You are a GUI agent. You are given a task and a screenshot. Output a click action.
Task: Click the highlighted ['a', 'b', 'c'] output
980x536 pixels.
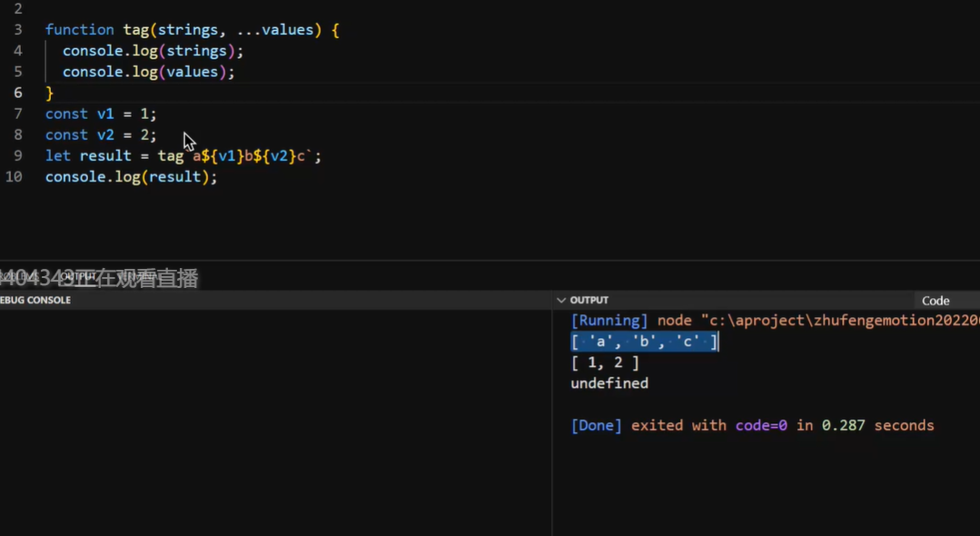coord(644,342)
